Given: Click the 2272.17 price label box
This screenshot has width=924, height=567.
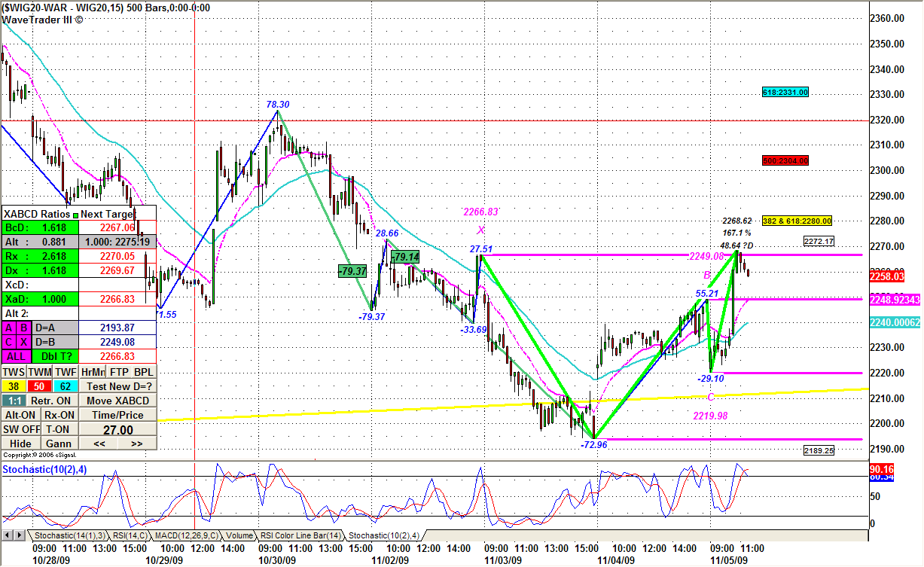Looking at the screenshot, I should coord(819,241).
